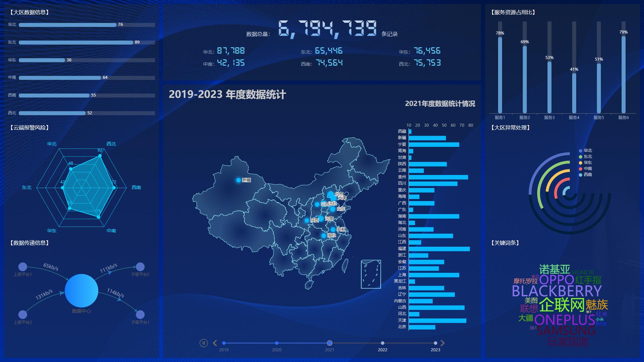Select the 上级平台1 node in the flow diagram

[23, 267]
